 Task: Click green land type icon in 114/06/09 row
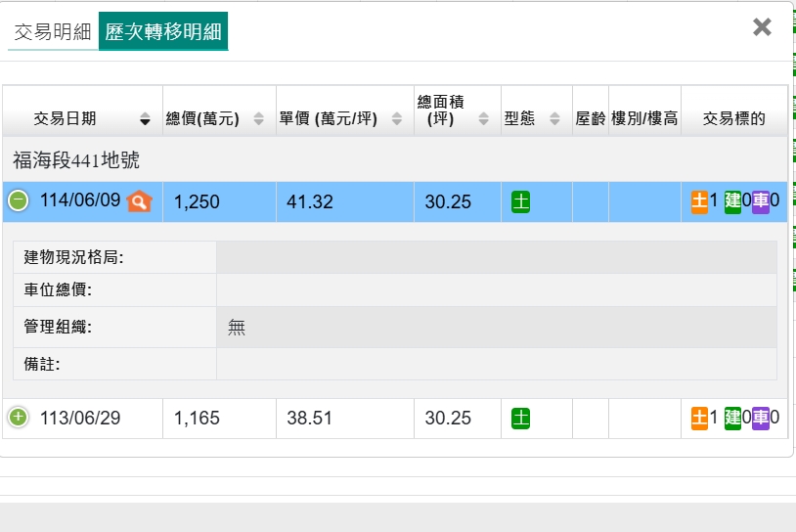coord(521,202)
